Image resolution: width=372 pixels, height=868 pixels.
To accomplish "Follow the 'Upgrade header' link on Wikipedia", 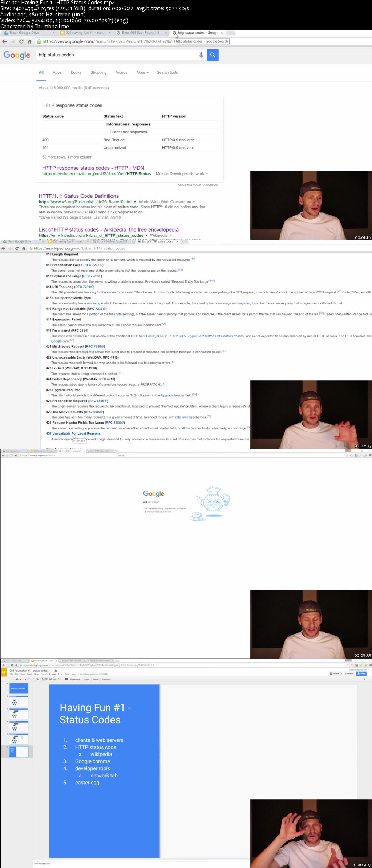I will pos(173,395).
